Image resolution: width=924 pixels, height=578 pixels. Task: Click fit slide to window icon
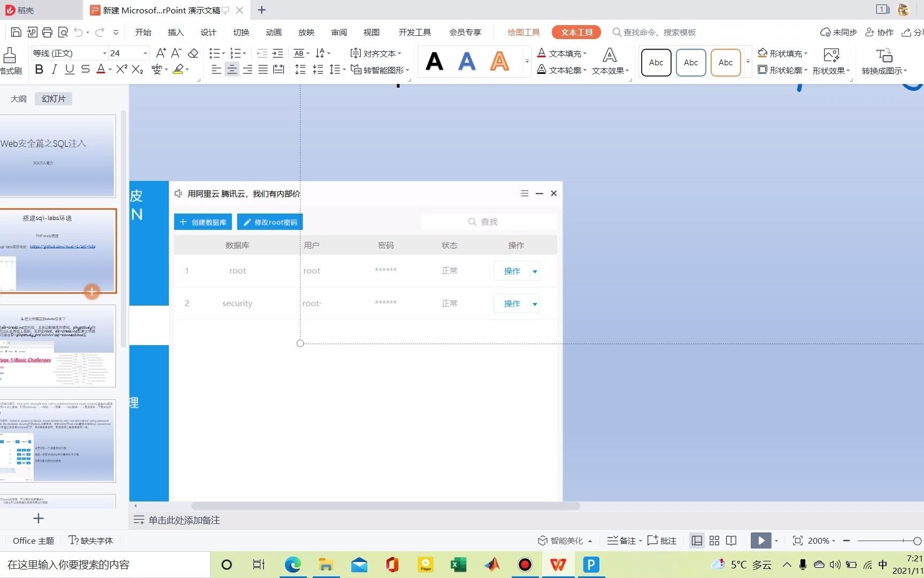(797, 541)
